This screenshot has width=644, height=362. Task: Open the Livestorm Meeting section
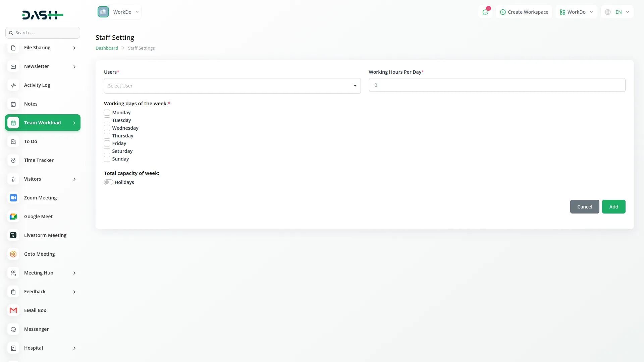click(45, 235)
